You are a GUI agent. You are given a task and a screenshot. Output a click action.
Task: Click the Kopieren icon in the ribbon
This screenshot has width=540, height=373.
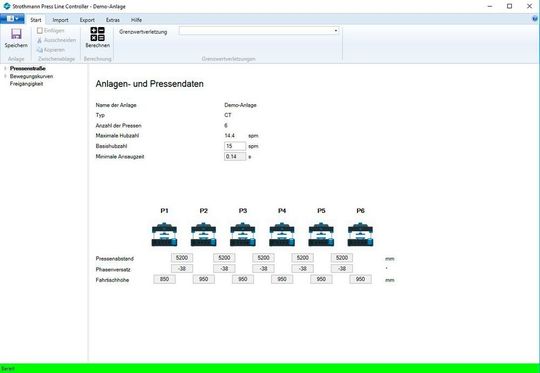[40, 50]
